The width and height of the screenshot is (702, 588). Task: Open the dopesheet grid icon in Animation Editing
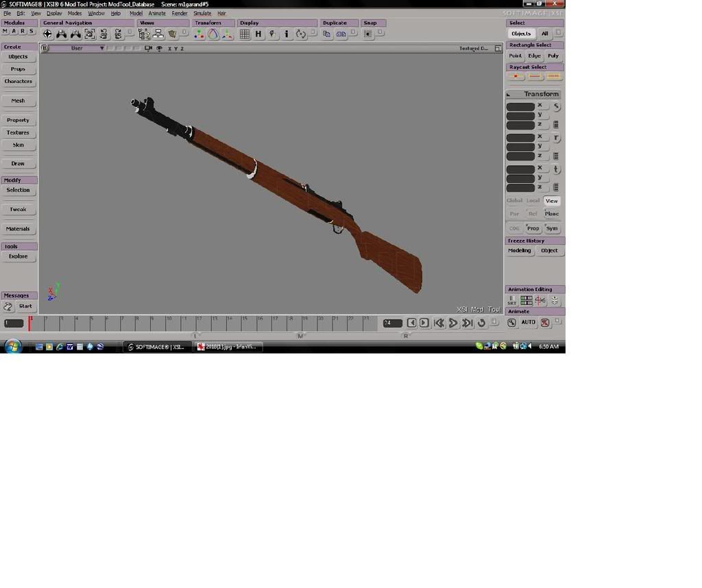[526, 301]
